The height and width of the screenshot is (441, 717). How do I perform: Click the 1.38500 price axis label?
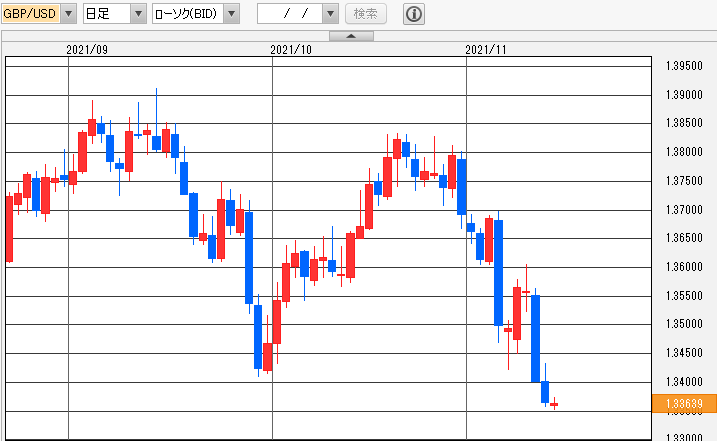(x=684, y=123)
